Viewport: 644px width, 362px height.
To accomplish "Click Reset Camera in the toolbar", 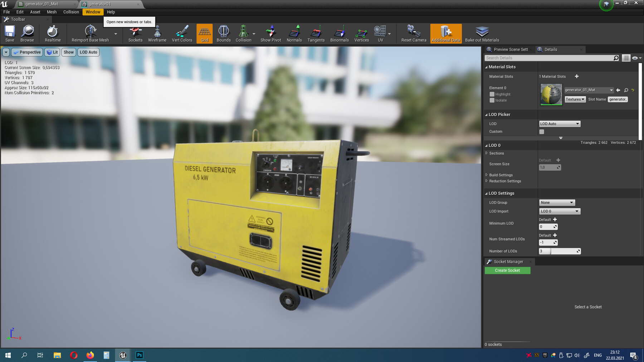I will 413,34.
